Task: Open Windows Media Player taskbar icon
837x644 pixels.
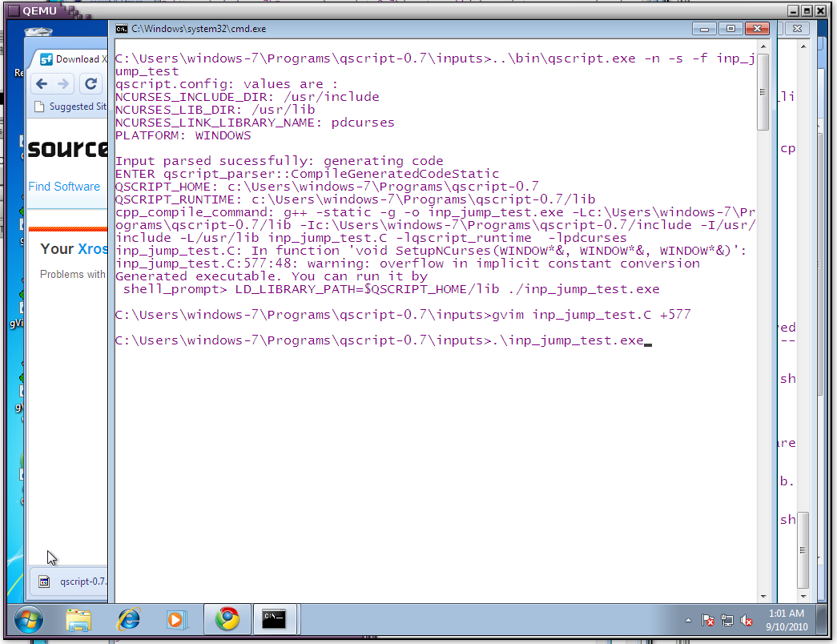Action: click(176, 619)
